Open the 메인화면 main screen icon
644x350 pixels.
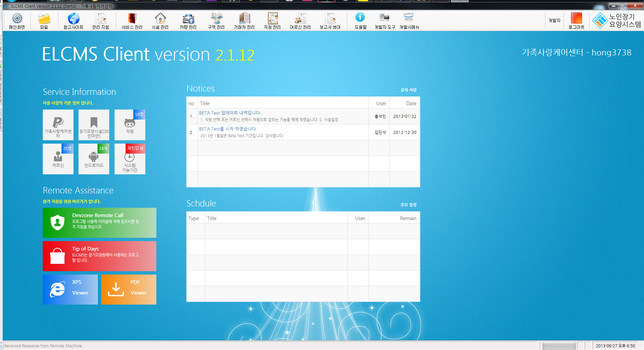tap(17, 21)
